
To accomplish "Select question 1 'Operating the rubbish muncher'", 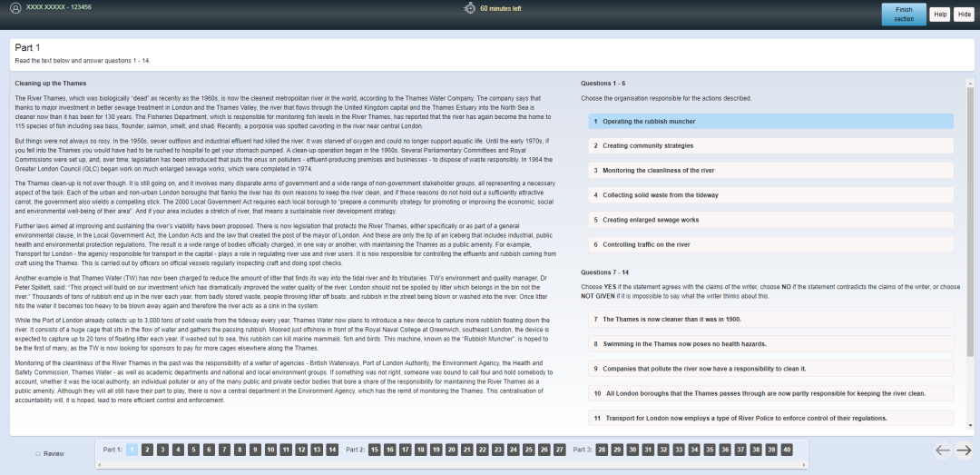I will (x=769, y=121).
